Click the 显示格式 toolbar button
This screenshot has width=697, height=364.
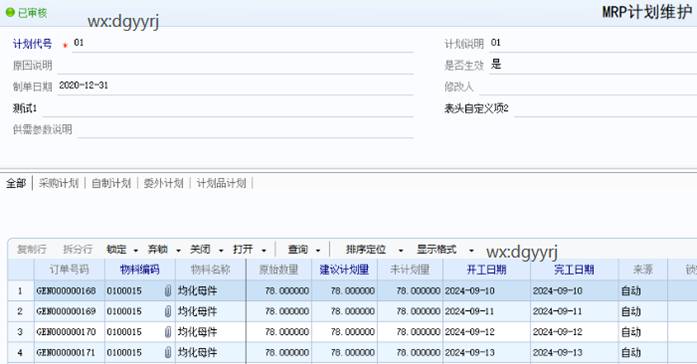437,249
